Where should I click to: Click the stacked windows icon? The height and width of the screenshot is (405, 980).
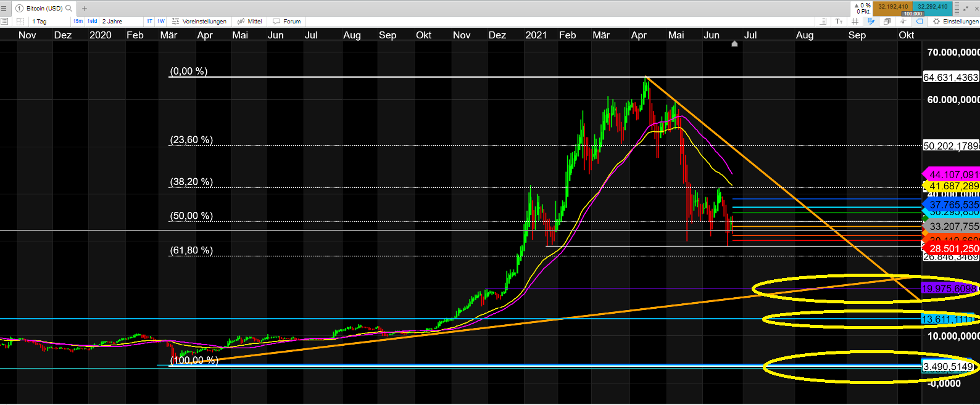click(x=887, y=22)
